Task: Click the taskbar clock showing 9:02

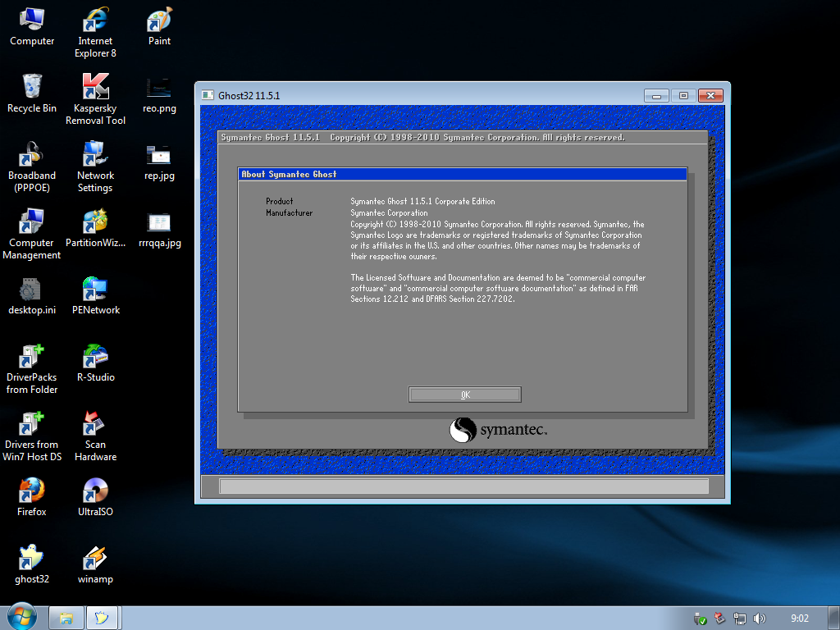Action: 799,619
